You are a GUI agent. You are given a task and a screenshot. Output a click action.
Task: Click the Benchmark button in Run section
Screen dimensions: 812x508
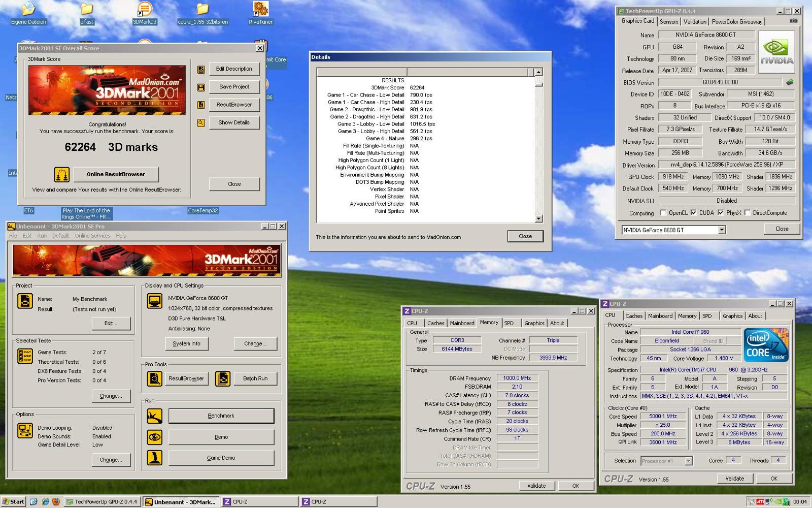click(221, 416)
